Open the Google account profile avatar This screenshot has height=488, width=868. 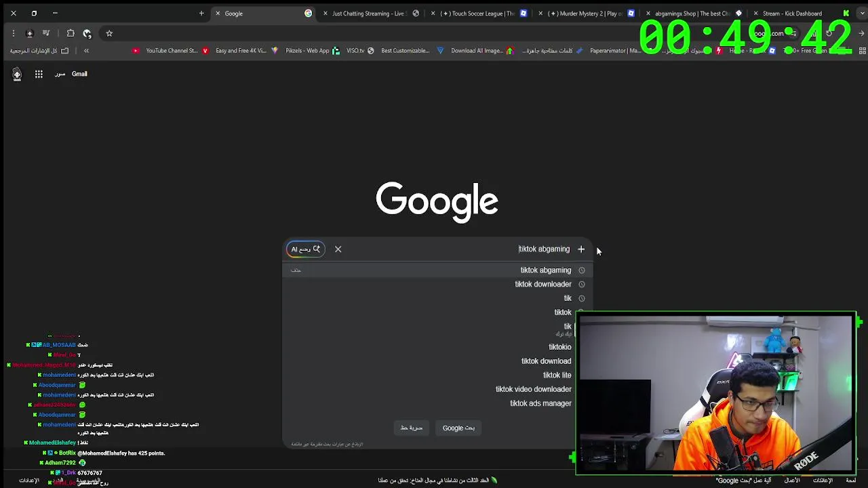pos(17,74)
